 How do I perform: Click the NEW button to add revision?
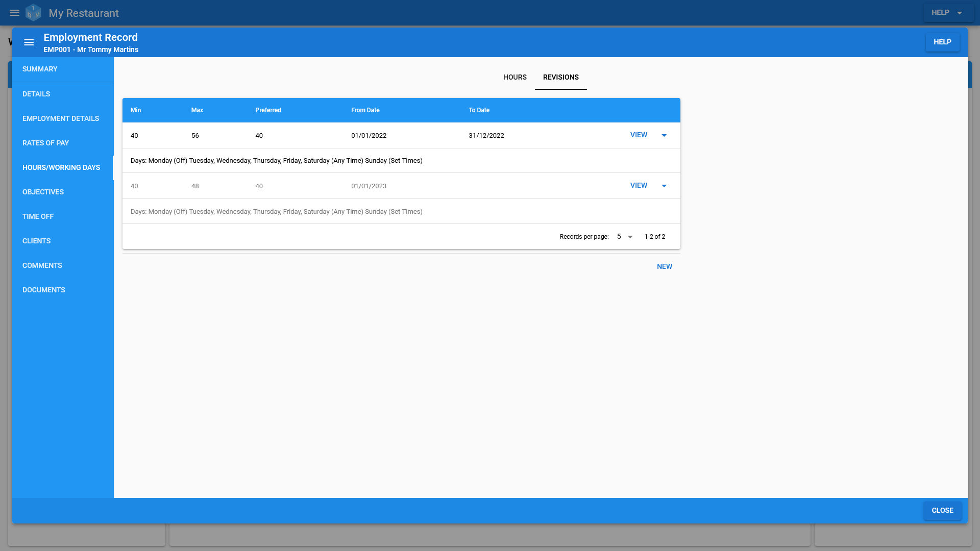[x=665, y=266]
